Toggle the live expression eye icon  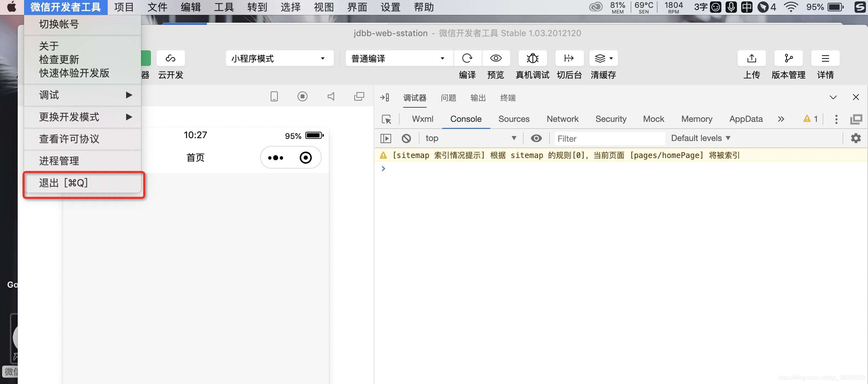pos(536,138)
